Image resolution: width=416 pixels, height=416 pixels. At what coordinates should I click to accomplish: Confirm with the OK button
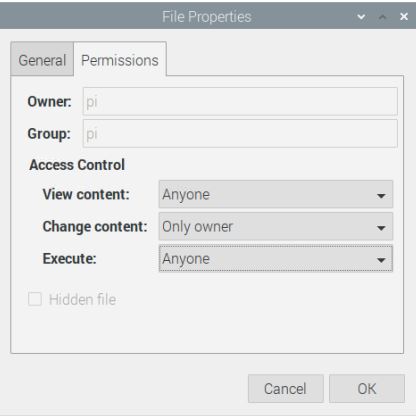367,389
